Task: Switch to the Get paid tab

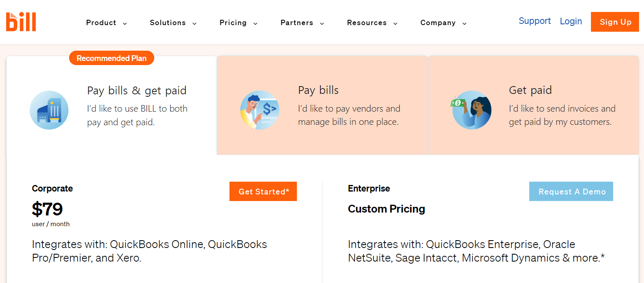Action: (x=533, y=105)
